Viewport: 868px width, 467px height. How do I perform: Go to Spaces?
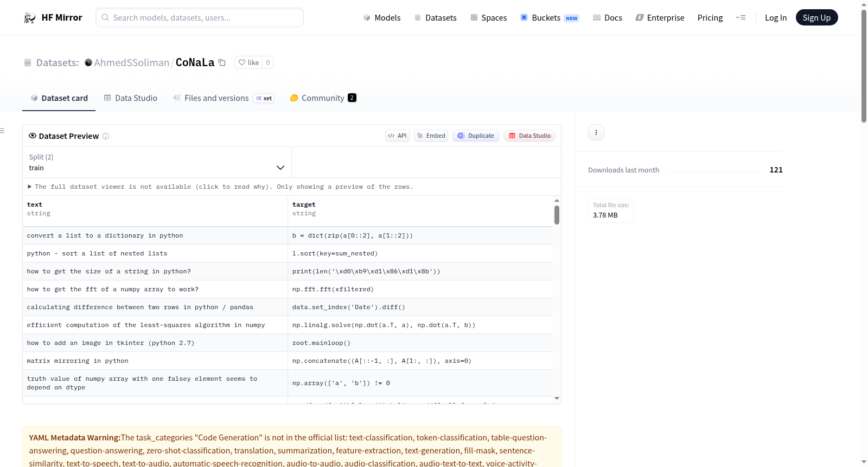click(488, 18)
